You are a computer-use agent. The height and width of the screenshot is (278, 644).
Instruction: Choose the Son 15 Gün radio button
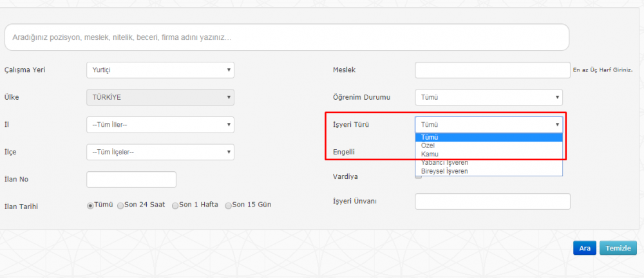228,205
